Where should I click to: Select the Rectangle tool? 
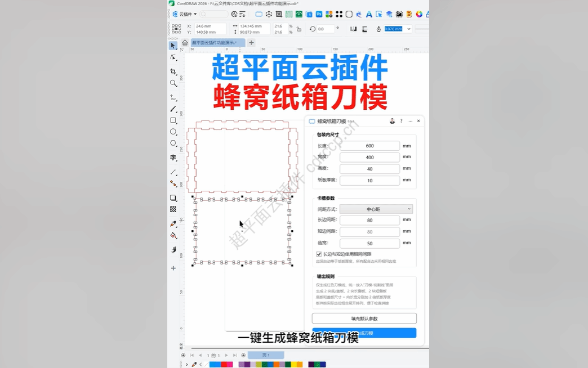[x=173, y=120]
